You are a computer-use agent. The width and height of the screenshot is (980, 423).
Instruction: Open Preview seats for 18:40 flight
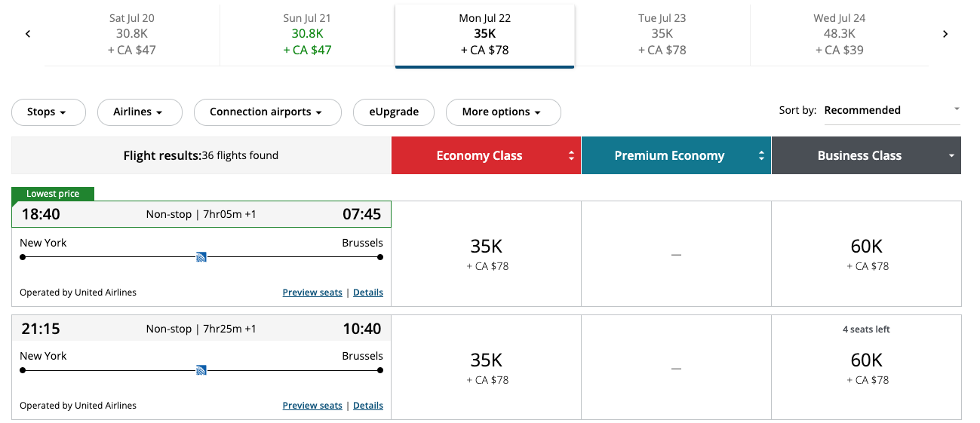(x=312, y=293)
